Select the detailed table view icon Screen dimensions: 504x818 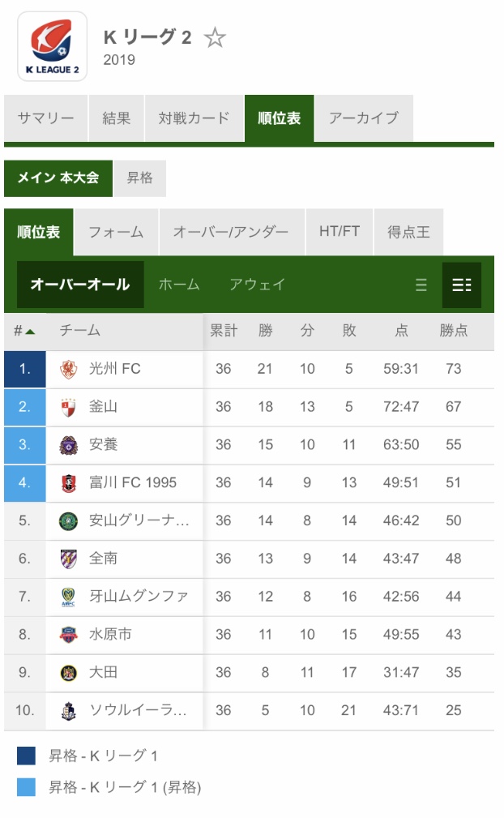461,285
